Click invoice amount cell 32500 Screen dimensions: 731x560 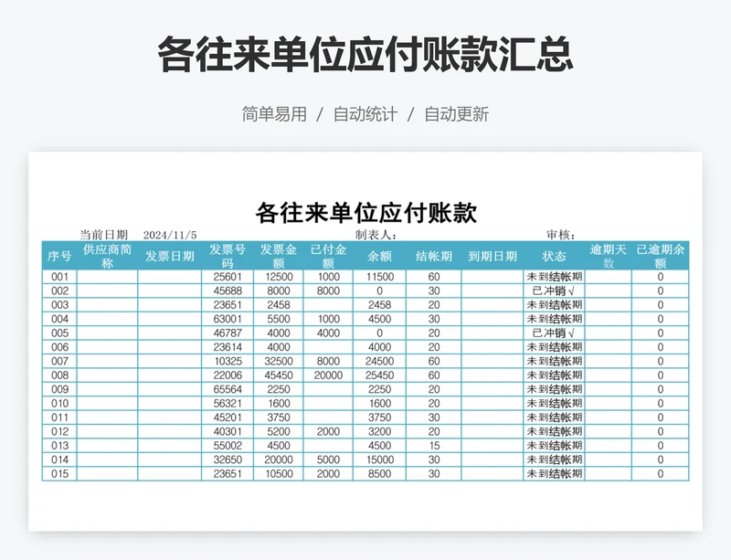click(x=279, y=362)
